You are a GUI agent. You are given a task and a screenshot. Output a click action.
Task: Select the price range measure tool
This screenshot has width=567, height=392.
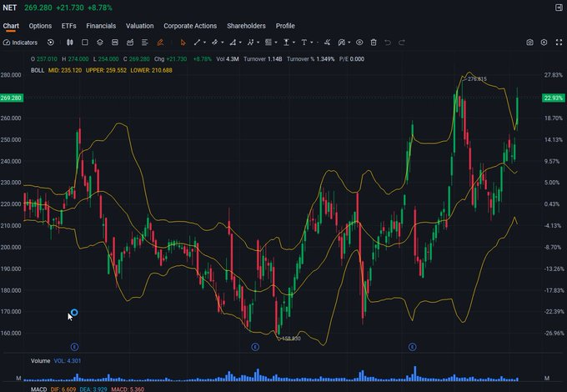(x=286, y=43)
